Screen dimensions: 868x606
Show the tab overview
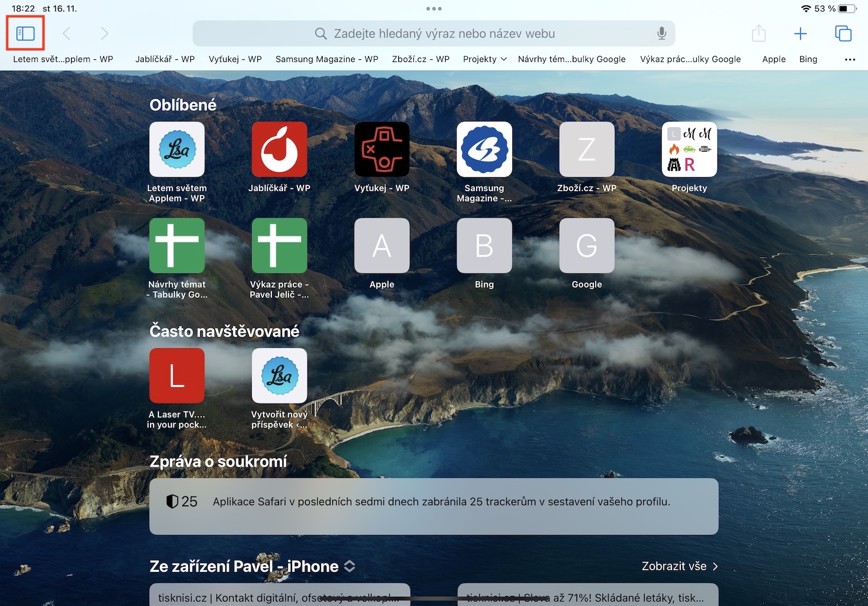[x=843, y=34]
